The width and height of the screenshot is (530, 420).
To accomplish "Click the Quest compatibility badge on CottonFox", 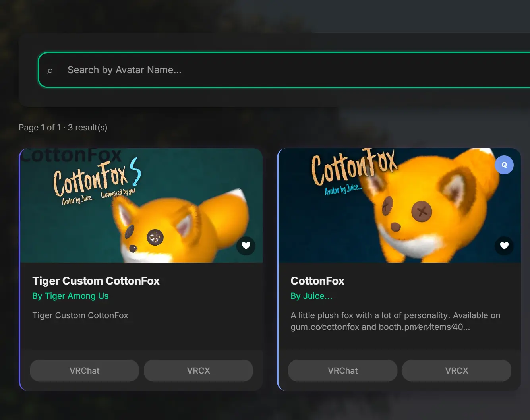I will [504, 165].
